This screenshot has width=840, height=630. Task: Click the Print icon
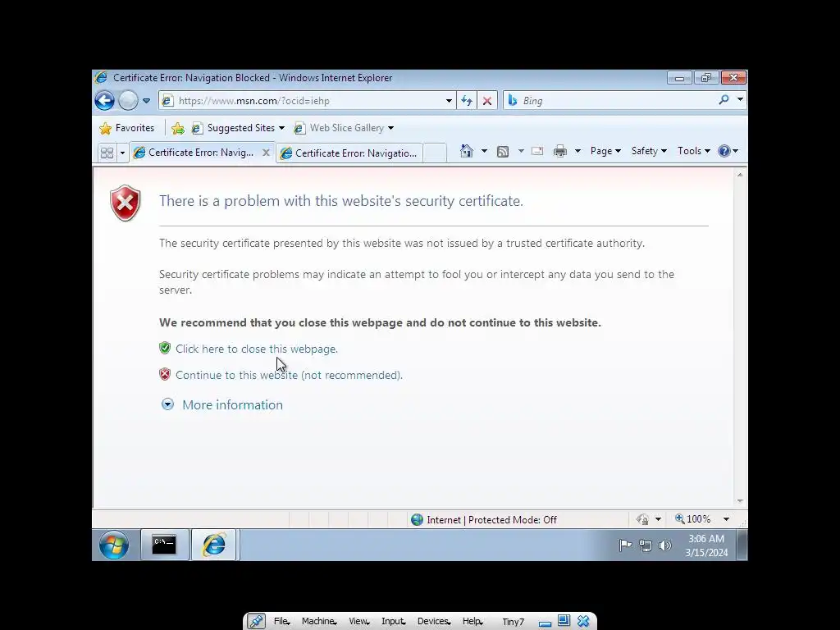560,152
